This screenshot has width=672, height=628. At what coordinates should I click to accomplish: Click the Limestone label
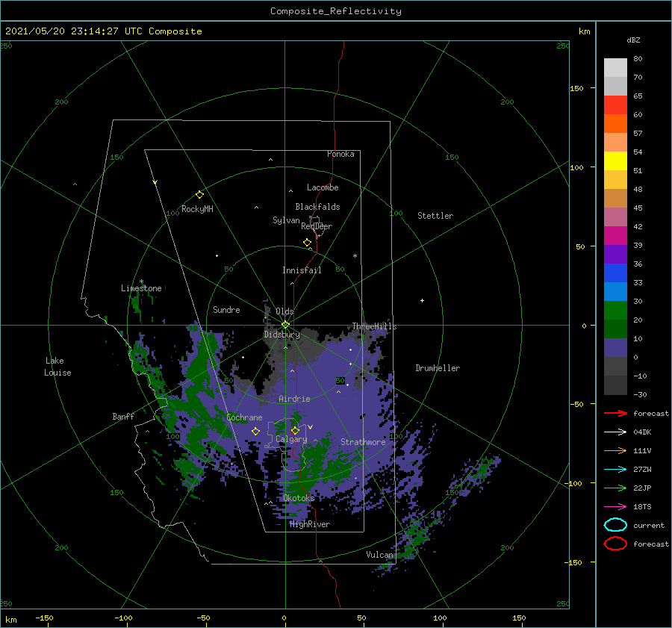(x=141, y=288)
